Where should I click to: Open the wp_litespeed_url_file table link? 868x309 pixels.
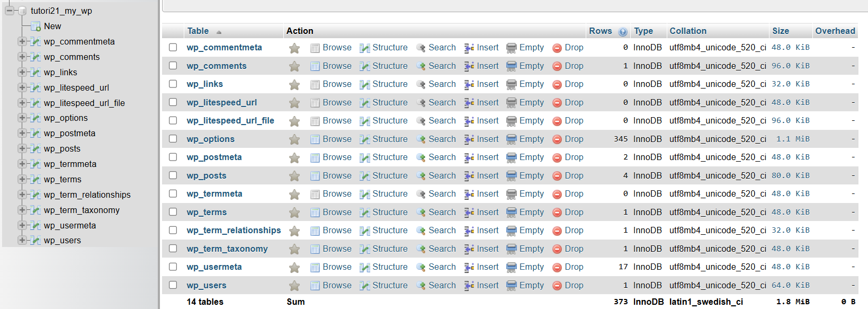pos(230,120)
